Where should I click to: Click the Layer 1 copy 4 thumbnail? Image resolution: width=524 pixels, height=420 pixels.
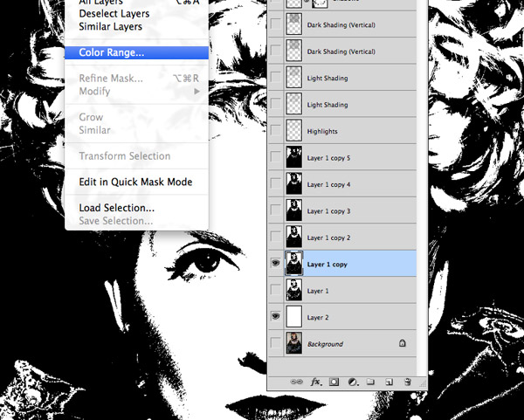[x=294, y=183]
